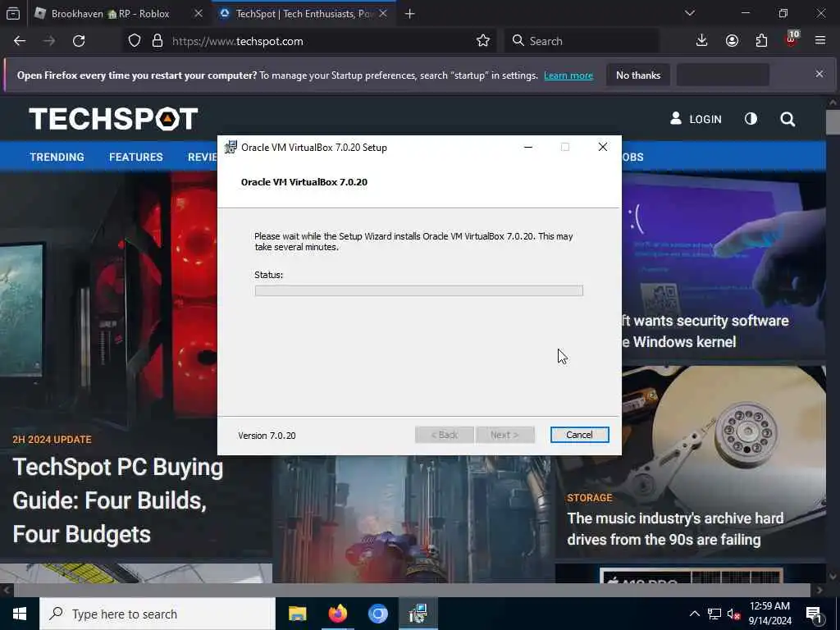Open TechSpot site search magnifier
Image resolution: width=840 pixels, height=630 pixels.
(787, 119)
